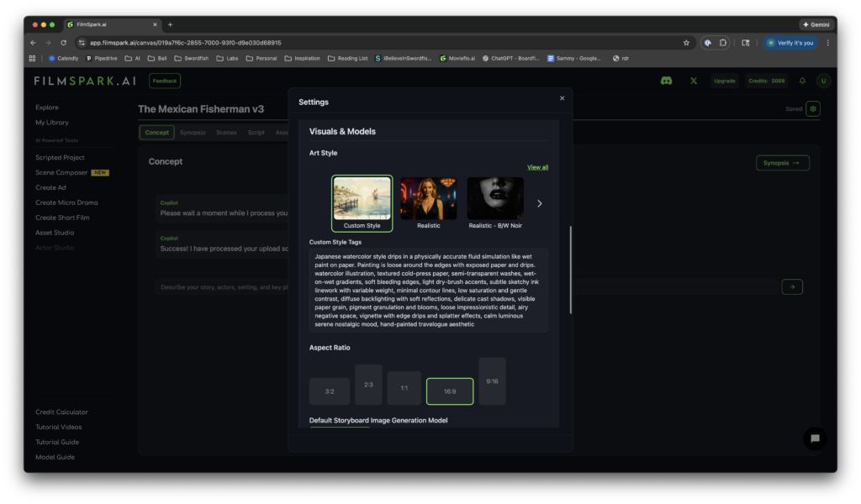Choose the 9:16 aspect ratio
Screen dimensions: 861x504
[492, 381]
